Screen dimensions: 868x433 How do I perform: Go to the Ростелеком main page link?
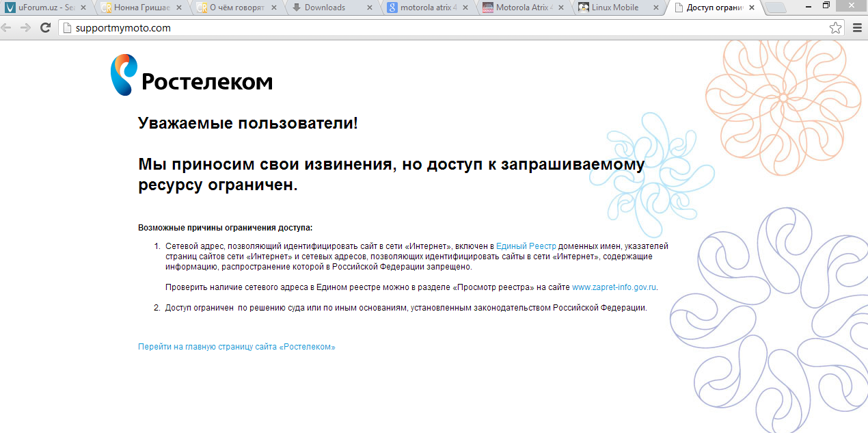(x=236, y=347)
